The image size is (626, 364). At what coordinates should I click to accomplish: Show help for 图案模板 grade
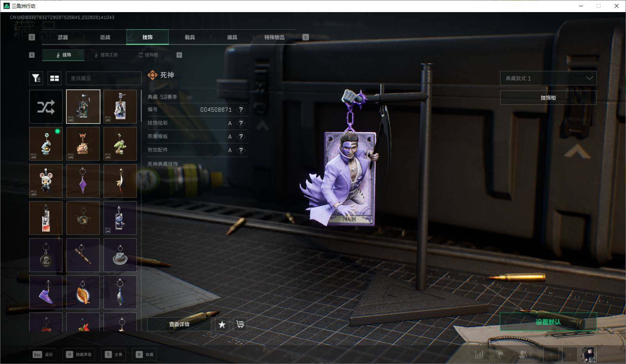pos(241,137)
